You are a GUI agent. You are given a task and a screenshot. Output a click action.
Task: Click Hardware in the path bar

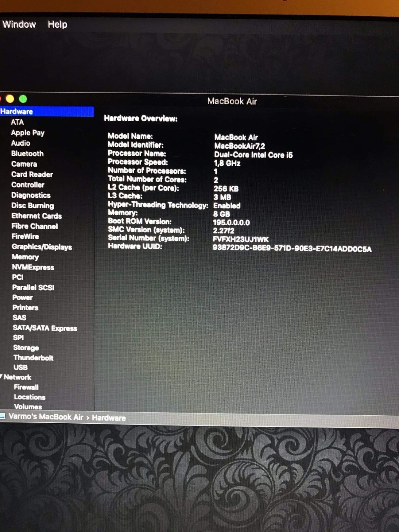109,418
